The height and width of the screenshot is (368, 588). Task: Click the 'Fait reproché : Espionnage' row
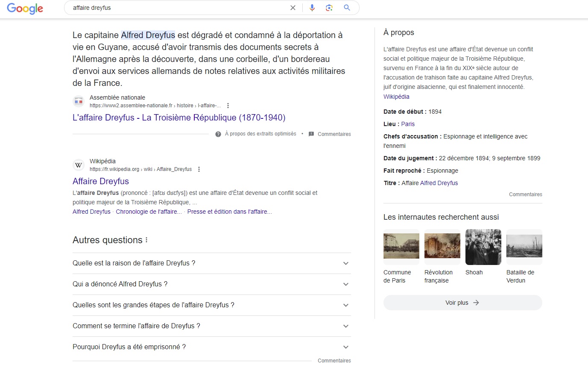(x=421, y=171)
